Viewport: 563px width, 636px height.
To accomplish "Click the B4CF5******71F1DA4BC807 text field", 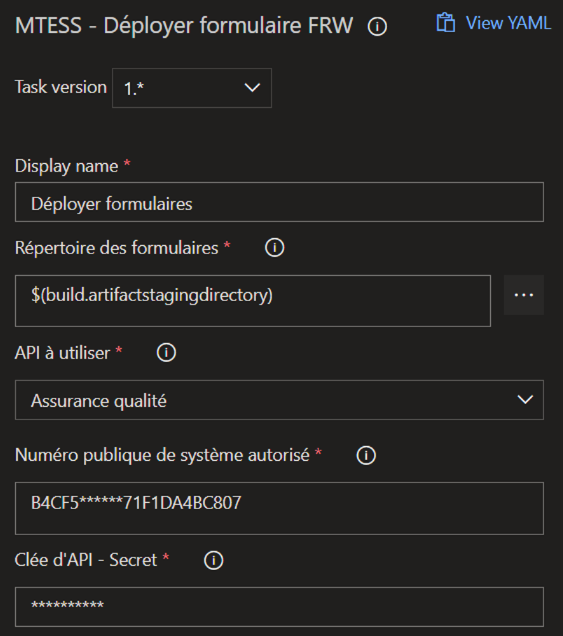I will click(x=279, y=508).
